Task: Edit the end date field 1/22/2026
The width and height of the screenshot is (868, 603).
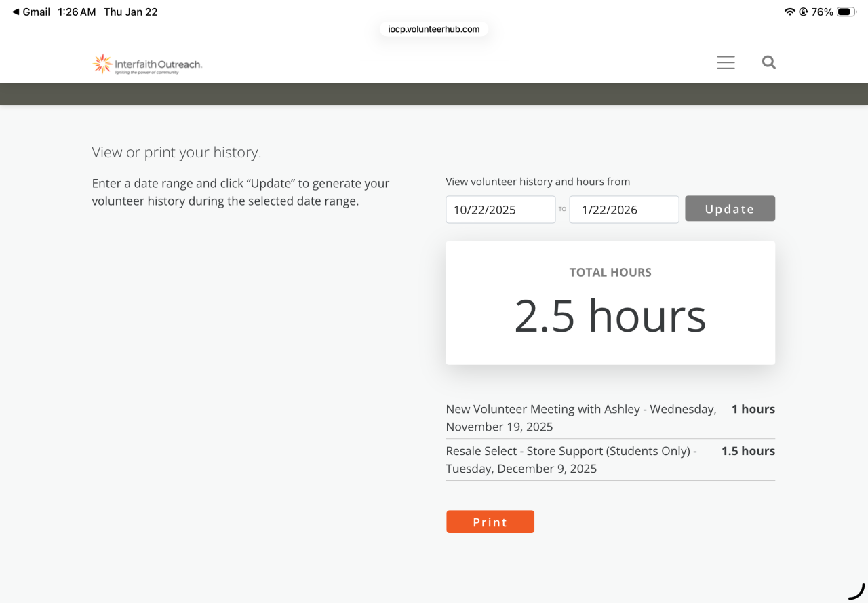Action: pyautogui.click(x=624, y=210)
